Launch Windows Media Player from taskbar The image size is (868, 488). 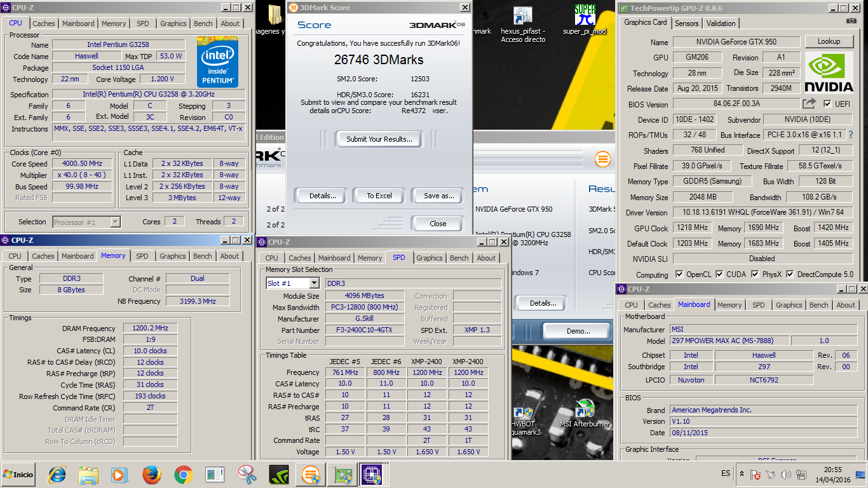pos(119,474)
